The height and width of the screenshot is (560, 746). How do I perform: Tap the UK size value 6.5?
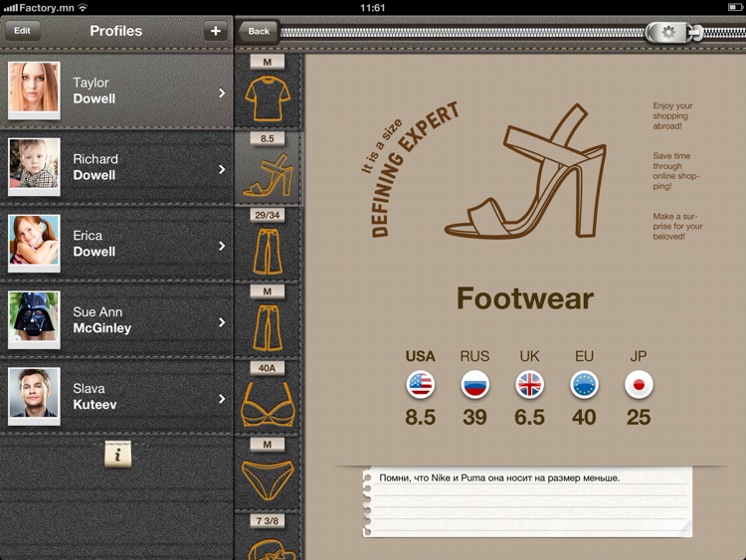pos(529,417)
